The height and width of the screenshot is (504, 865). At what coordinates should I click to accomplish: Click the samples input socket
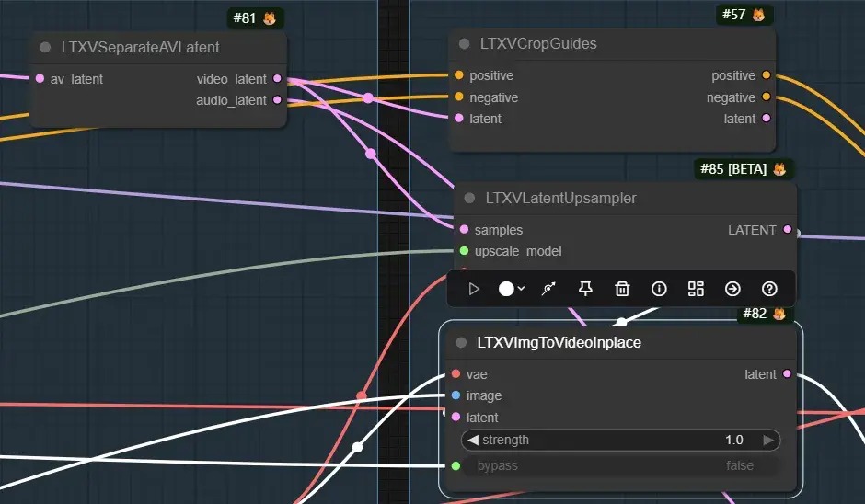coord(464,229)
